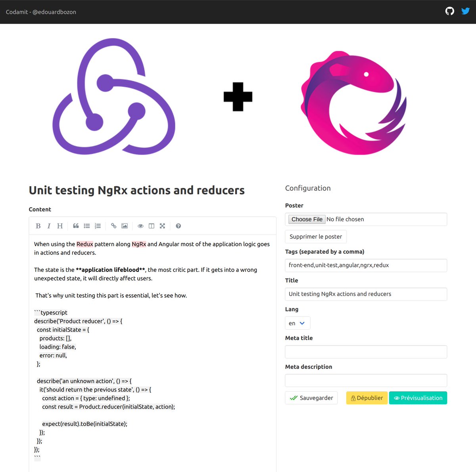Click the Dépublier button

(x=367, y=398)
